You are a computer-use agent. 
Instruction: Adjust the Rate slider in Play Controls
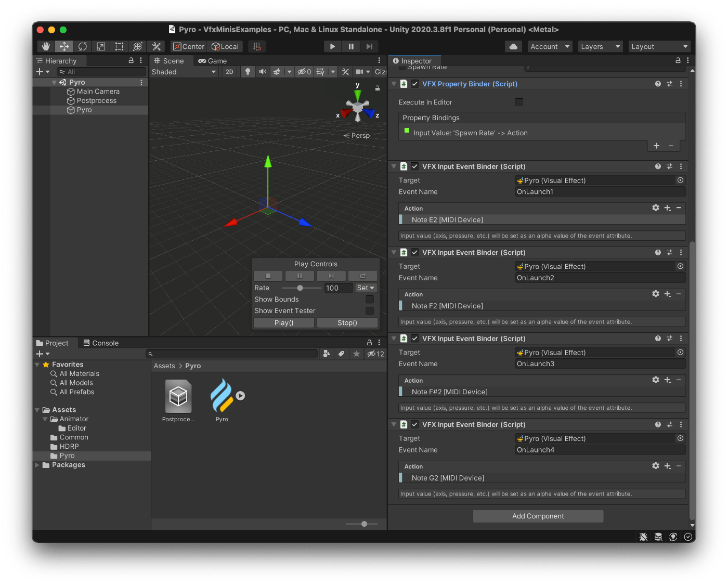click(x=301, y=288)
